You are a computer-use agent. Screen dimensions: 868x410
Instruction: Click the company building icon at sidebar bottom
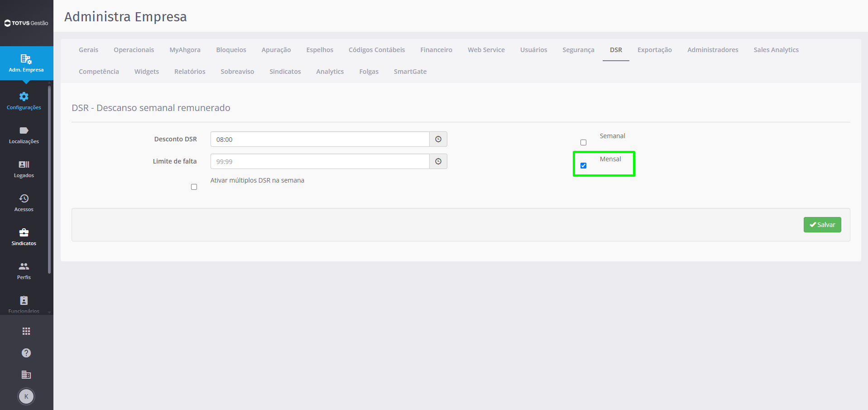click(x=26, y=375)
